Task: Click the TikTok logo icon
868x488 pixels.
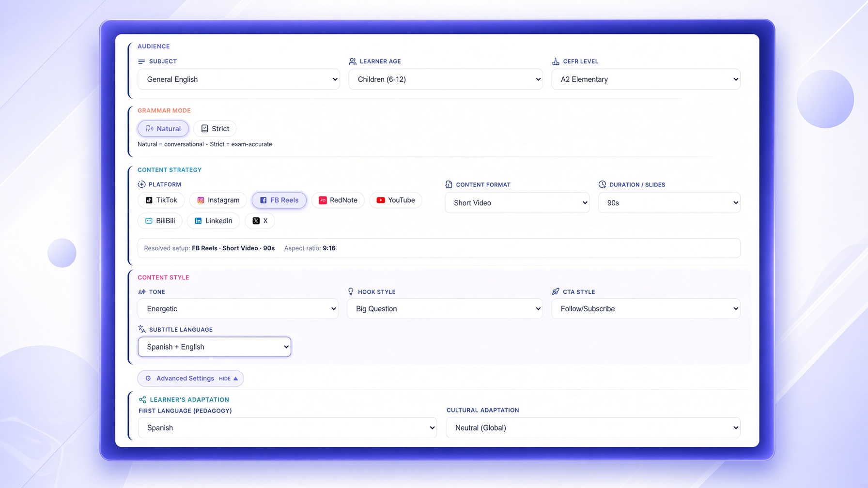Action: coord(149,200)
